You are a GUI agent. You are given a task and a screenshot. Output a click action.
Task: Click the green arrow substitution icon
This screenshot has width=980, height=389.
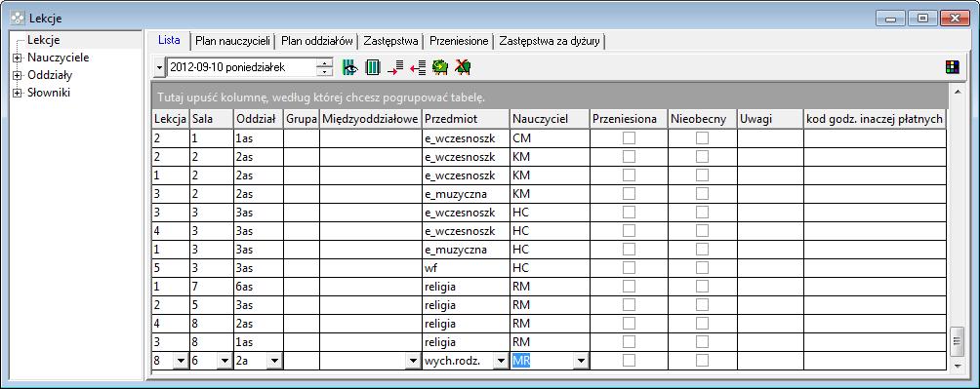440,67
